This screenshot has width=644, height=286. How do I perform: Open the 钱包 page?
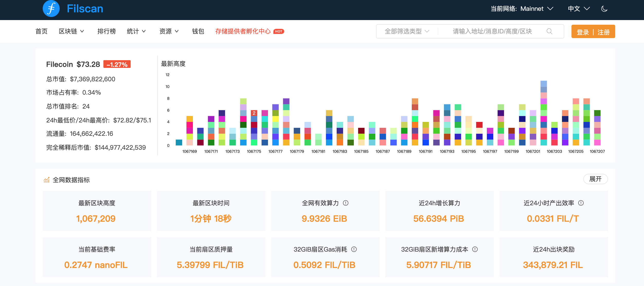coord(198,31)
